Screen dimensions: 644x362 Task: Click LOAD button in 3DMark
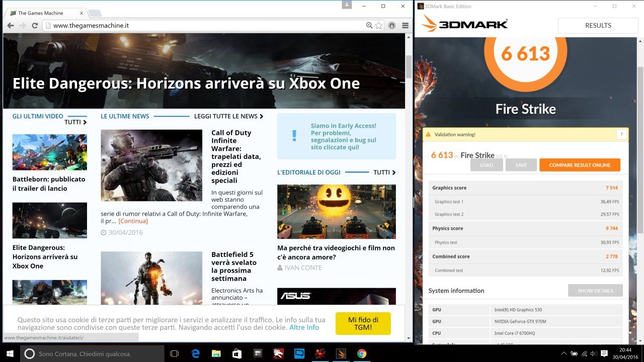coord(487,165)
